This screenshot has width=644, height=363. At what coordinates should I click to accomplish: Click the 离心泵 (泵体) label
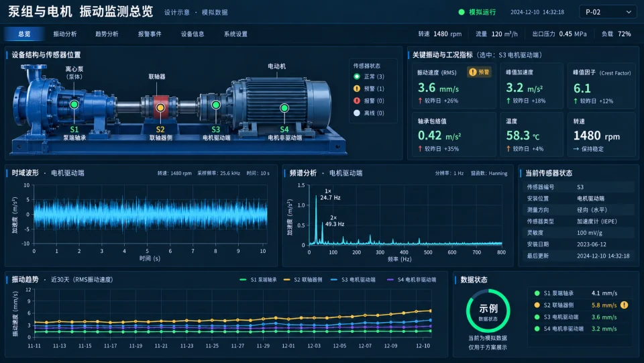[x=74, y=72]
